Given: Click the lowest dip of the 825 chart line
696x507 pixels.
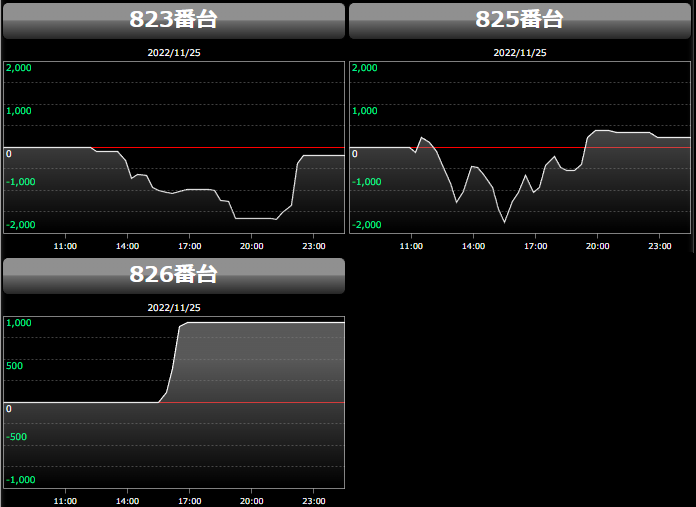Looking at the screenshot, I should tap(505, 221).
